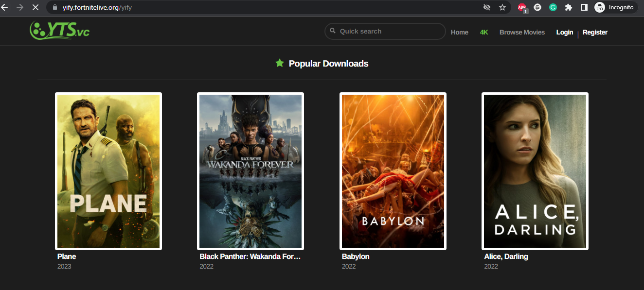Open Browse Movies navigation item
The width and height of the screenshot is (644, 290).
pos(522,32)
